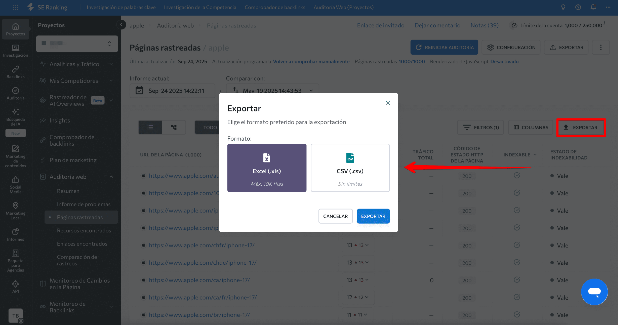This screenshot has width=644, height=325.
Task: Open the project selector dropdown
Action: (x=77, y=44)
